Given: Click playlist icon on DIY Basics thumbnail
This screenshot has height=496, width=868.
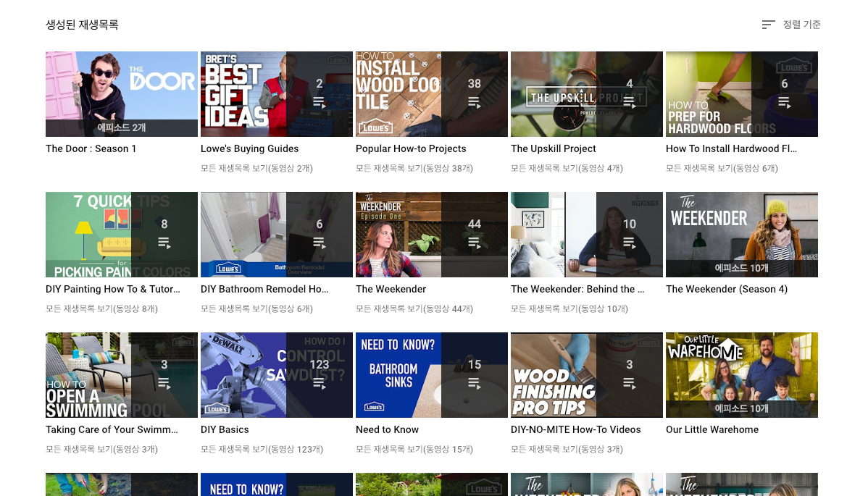Looking at the screenshot, I should click(x=320, y=383).
